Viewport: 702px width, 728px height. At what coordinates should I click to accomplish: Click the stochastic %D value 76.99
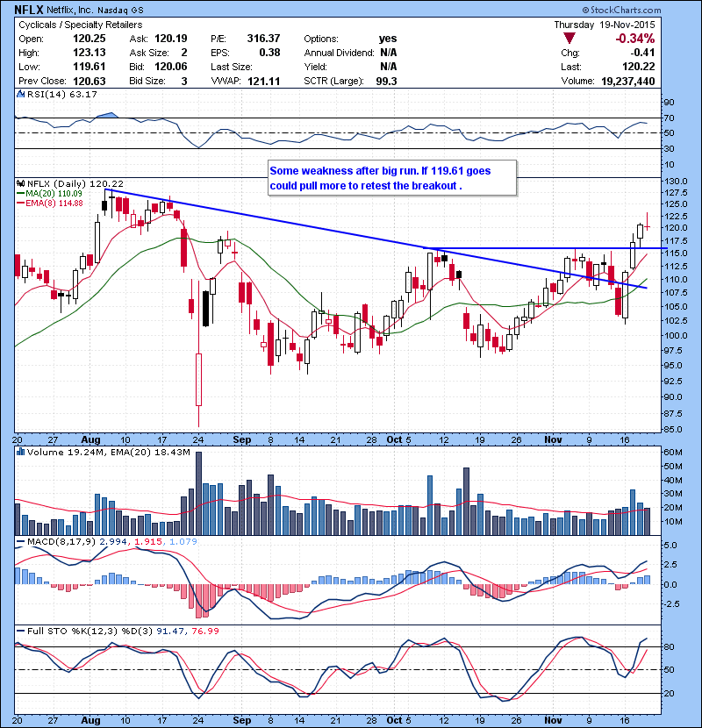point(204,632)
